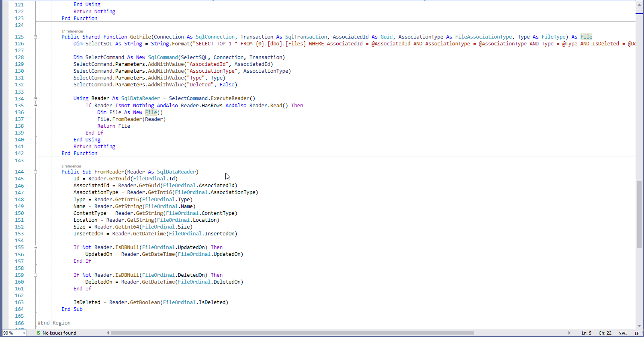644x337 pixels.
Task: Collapse the If Reader IsNot Nothing block at line 135
Action: pyautogui.click(x=35, y=106)
